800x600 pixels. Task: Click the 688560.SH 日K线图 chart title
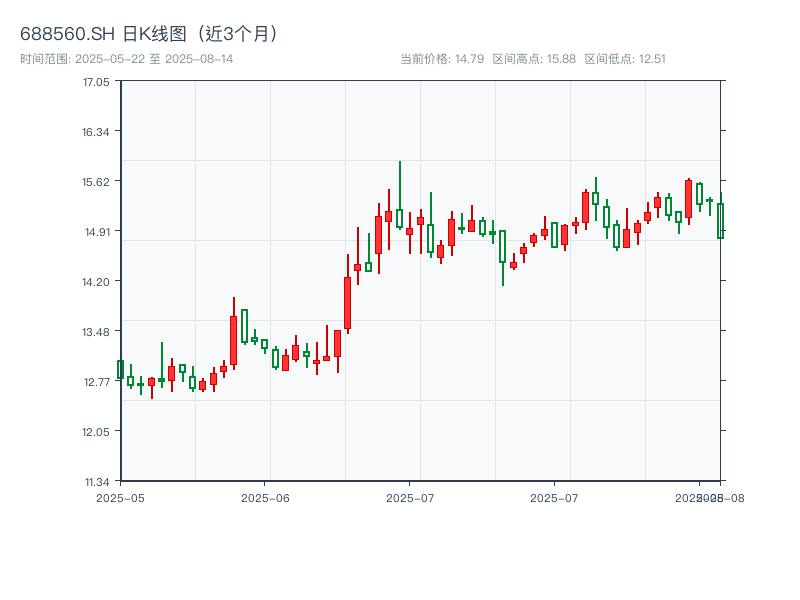pos(150,34)
